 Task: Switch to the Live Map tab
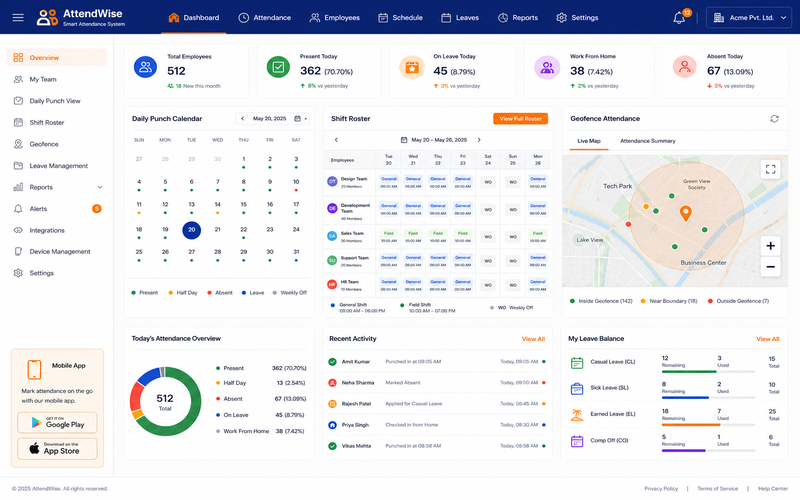coord(589,141)
